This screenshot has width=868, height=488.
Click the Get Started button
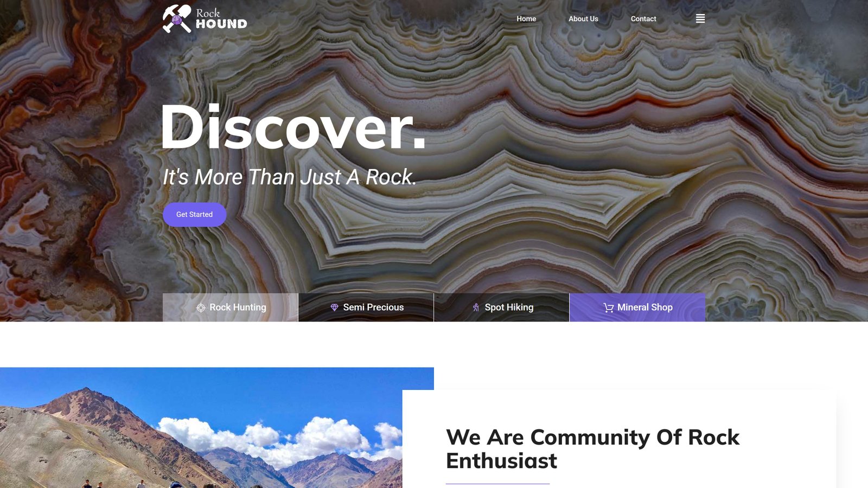[x=194, y=215]
